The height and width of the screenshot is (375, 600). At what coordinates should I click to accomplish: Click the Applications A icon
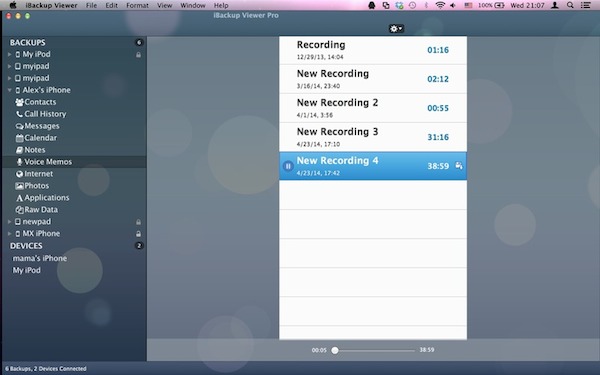point(19,198)
